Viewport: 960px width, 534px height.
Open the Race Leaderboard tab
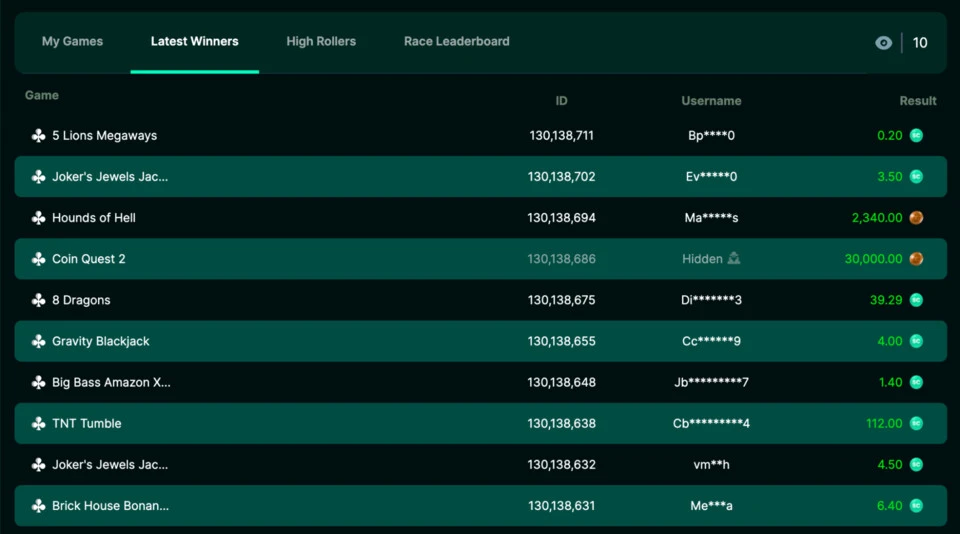(457, 42)
